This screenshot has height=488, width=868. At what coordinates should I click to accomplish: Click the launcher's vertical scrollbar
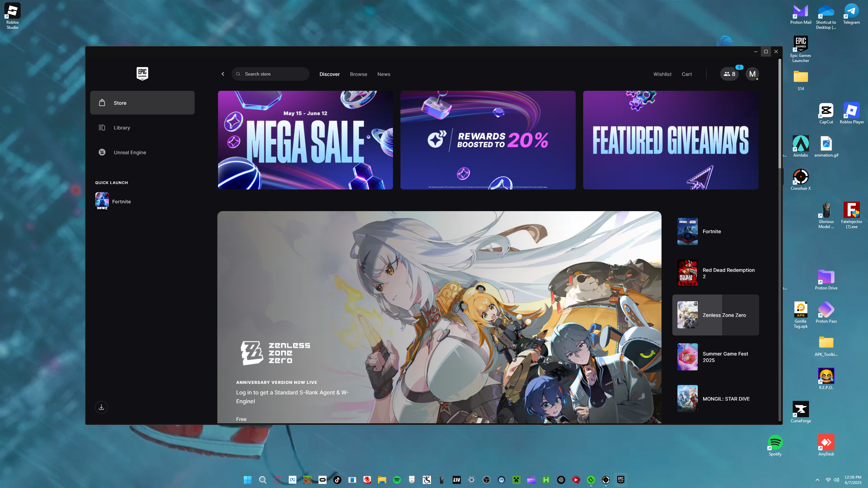[x=780, y=114]
